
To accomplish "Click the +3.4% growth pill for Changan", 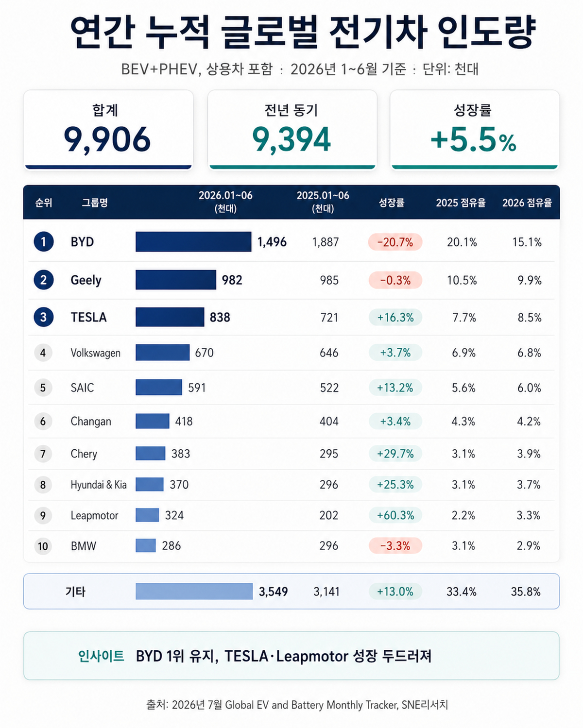I will [x=395, y=421].
